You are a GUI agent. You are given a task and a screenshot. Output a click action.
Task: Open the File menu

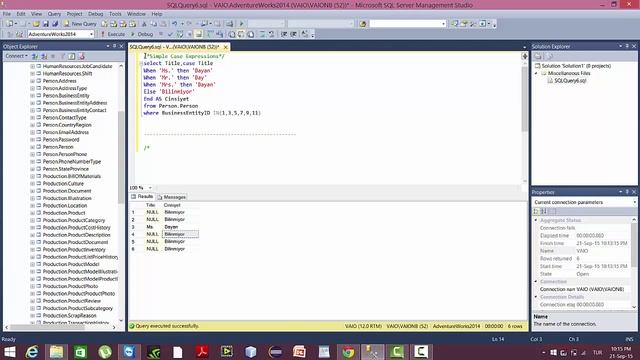7,14
